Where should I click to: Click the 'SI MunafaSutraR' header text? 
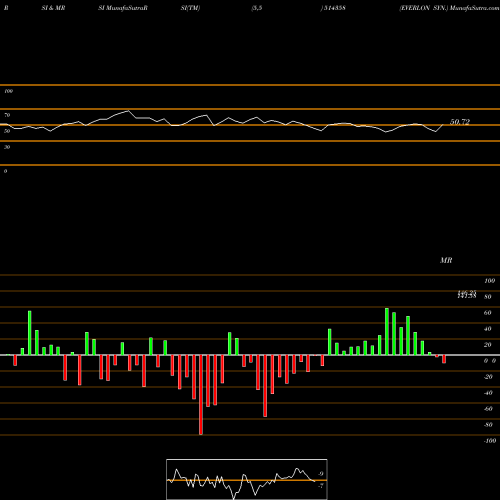pyautogui.click(x=123, y=8)
